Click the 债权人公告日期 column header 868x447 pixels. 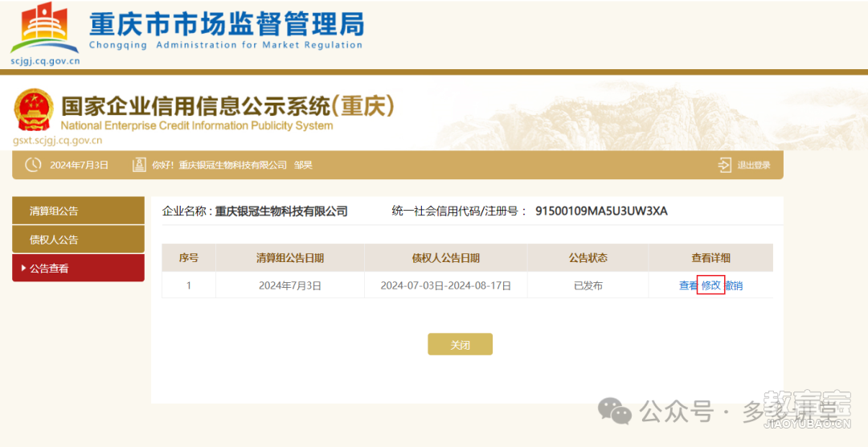point(445,257)
